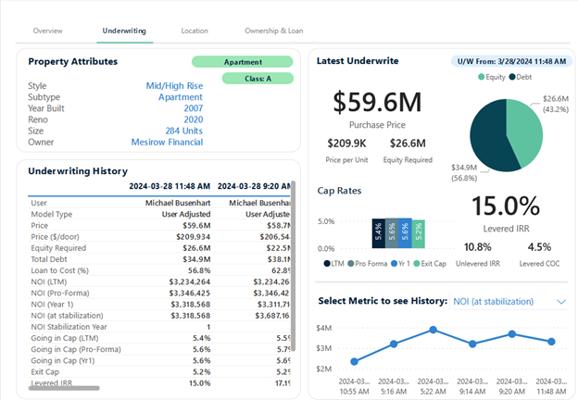Click the 11:48 AM data point on NOI chart
The width and height of the screenshot is (578, 400).
(551, 342)
